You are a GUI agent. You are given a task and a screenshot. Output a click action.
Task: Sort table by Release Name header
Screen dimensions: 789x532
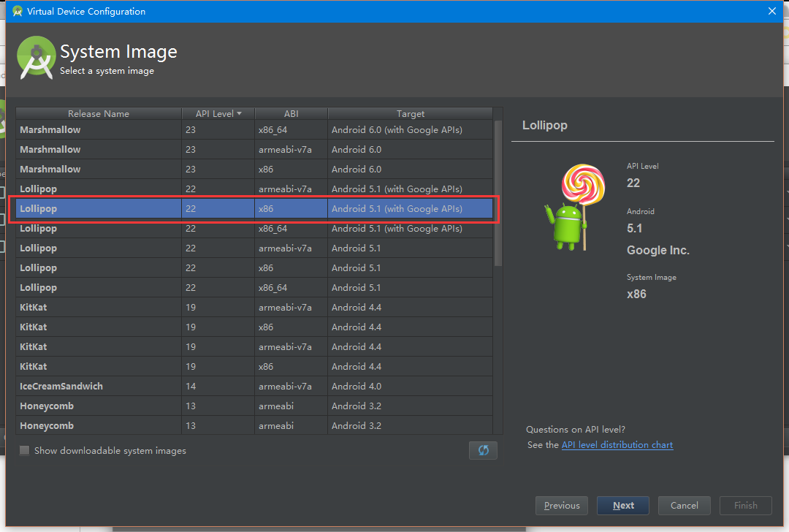click(99, 113)
